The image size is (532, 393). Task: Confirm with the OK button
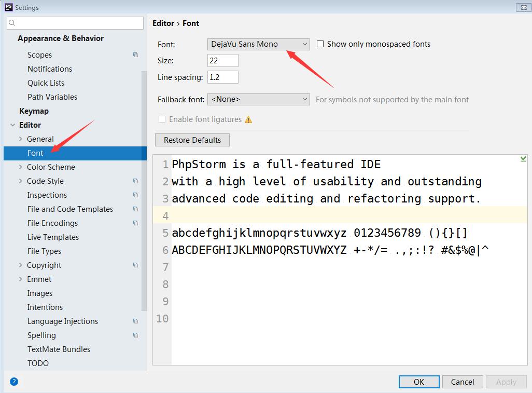pos(419,382)
